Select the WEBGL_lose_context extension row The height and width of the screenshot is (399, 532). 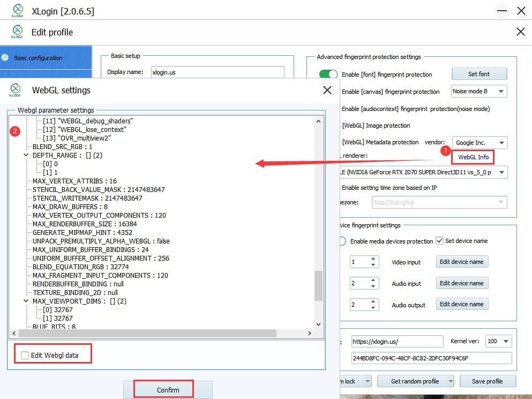pyautogui.click(x=85, y=129)
